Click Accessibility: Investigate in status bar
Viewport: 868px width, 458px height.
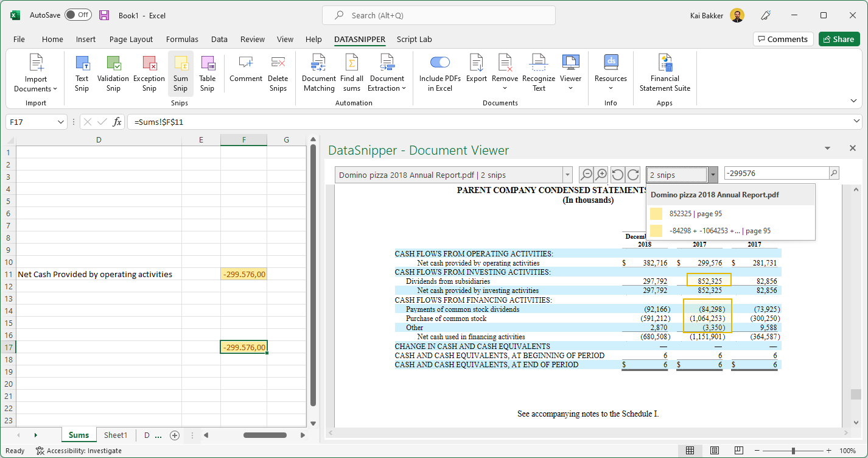pos(79,451)
